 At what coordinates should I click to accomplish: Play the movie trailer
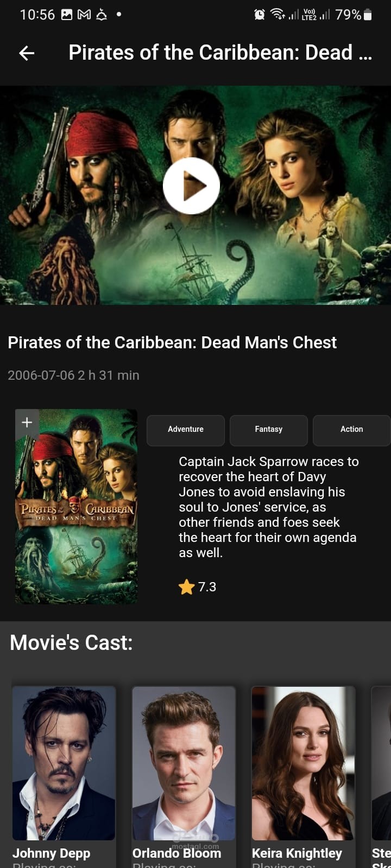pyautogui.click(x=191, y=186)
